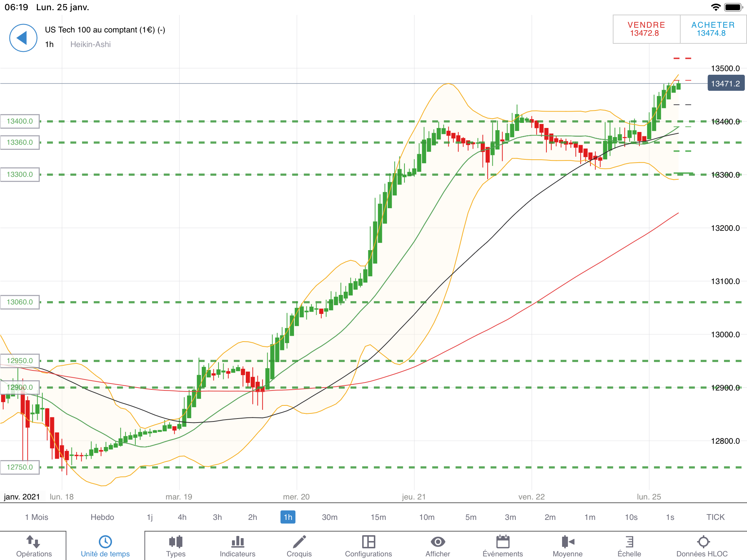Open the Configurations layout icon
Viewport: 747px width, 560px height.
coord(368,542)
